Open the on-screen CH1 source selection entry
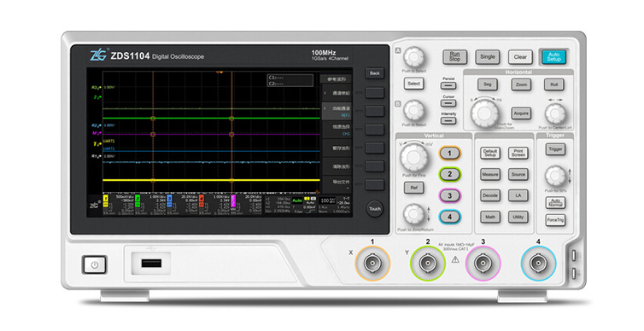 [x=337, y=130]
